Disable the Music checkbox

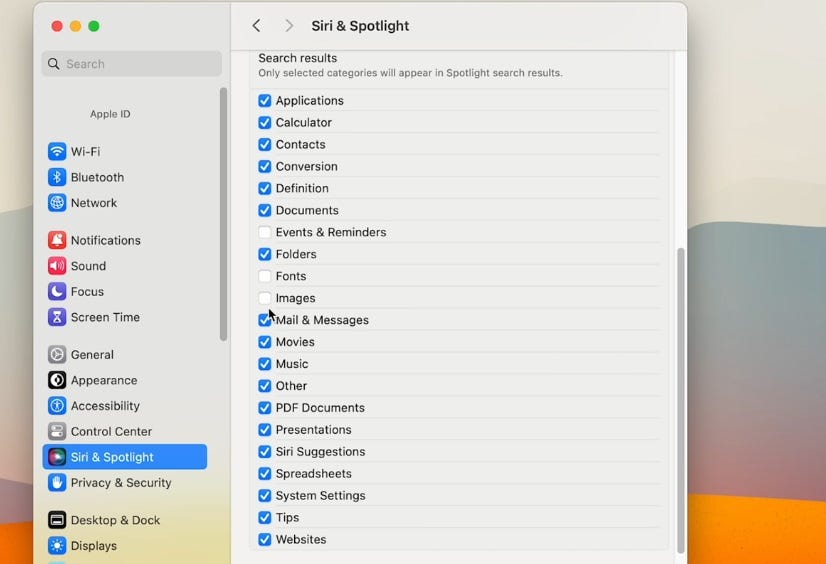[x=265, y=364]
